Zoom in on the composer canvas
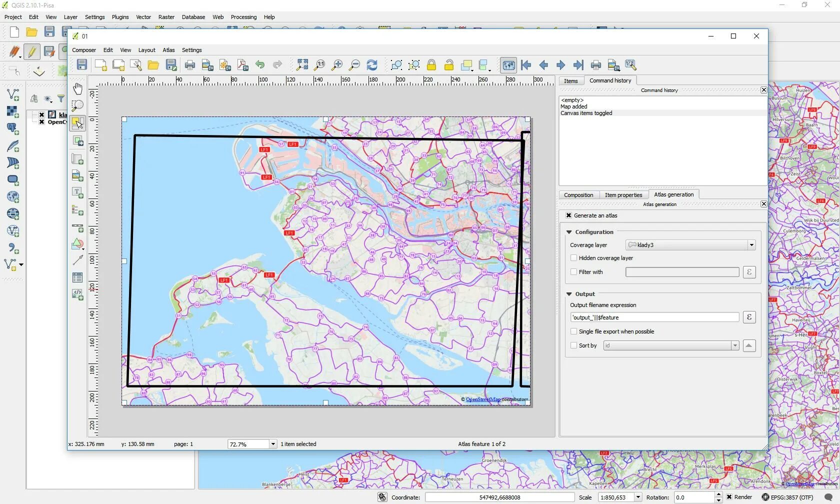This screenshot has height=504, width=840. tap(337, 64)
